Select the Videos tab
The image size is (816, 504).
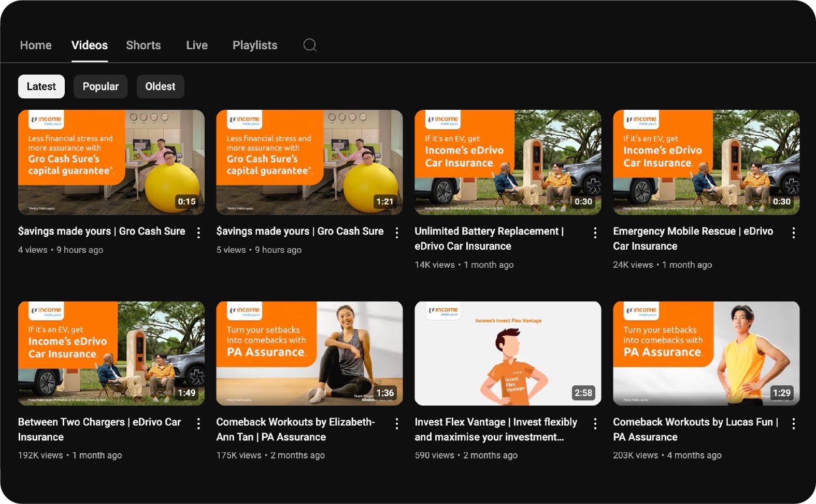pos(90,45)
